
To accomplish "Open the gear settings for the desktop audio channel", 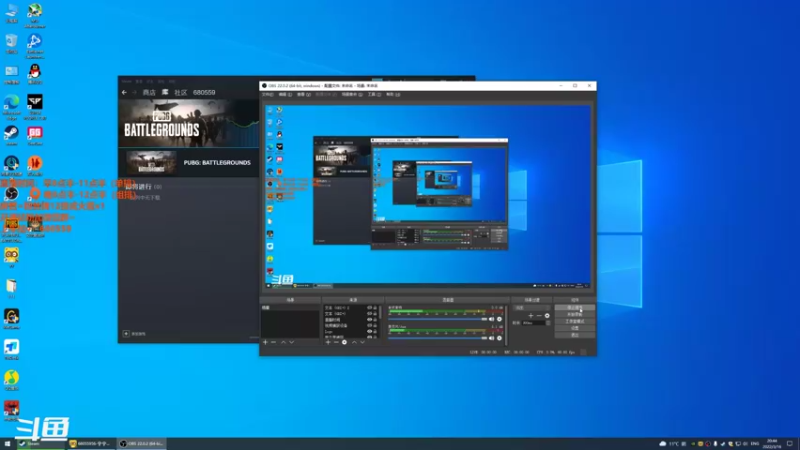I will (499, 319).
